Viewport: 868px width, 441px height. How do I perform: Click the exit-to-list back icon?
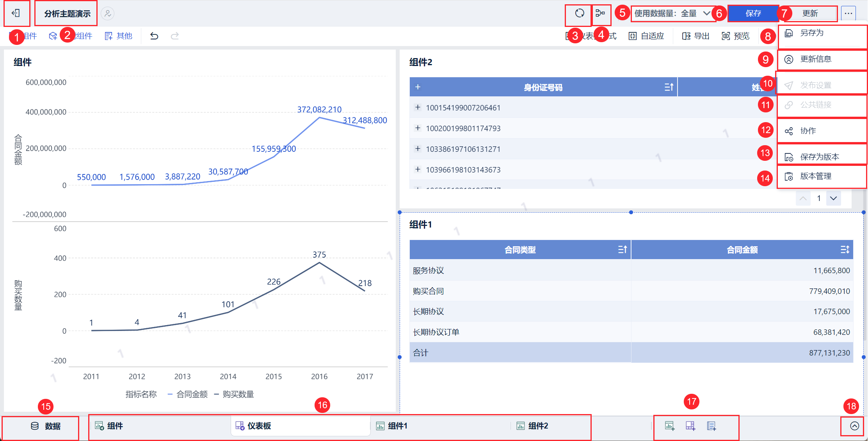pyautogui.click(x=16, y=13)
